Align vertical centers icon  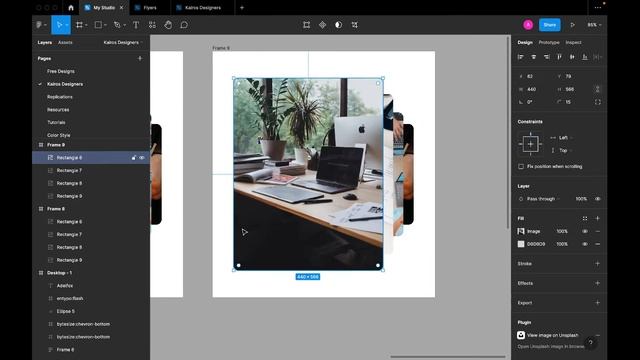click(572, 57)
